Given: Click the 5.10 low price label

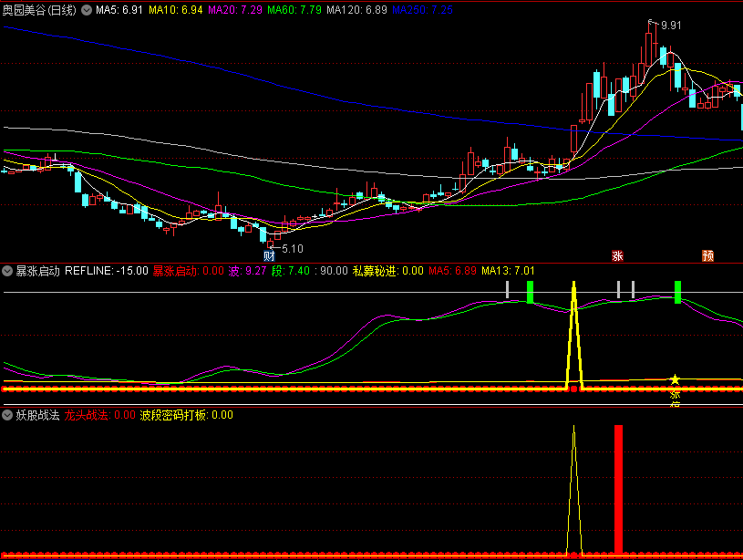Looking at the screenshot, I should coord(292,248).
